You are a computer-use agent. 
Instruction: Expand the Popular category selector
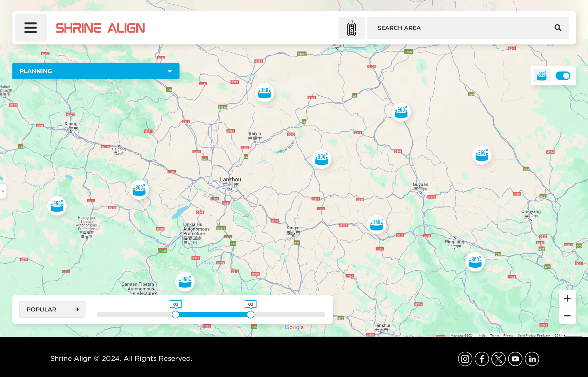pos(52,310)
